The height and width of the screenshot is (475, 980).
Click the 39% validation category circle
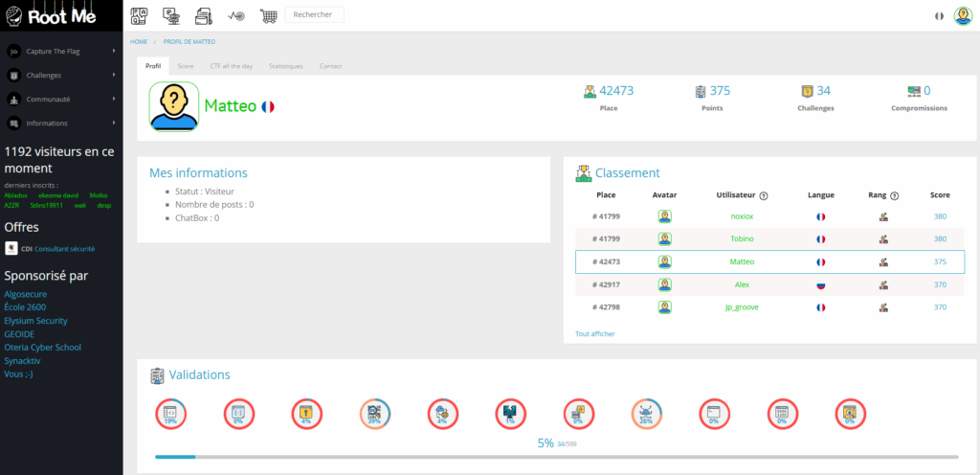click(374, 414)
